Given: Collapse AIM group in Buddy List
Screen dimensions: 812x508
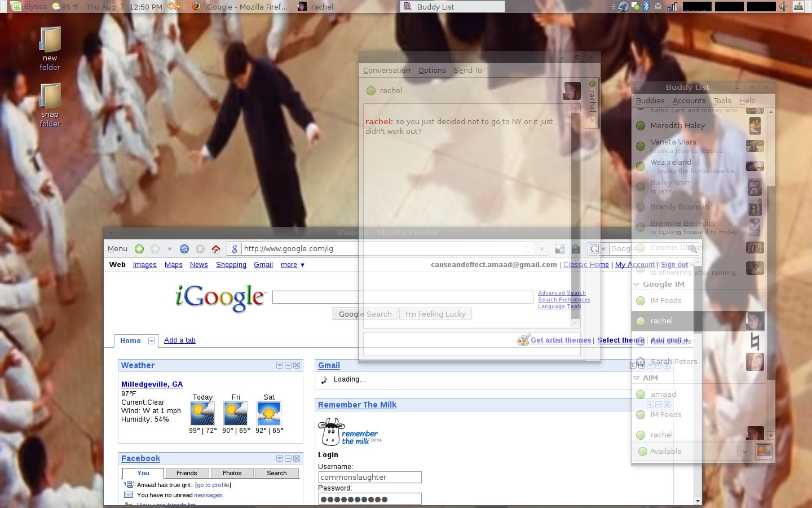Looking at the screenshot, I should [637, 378].
